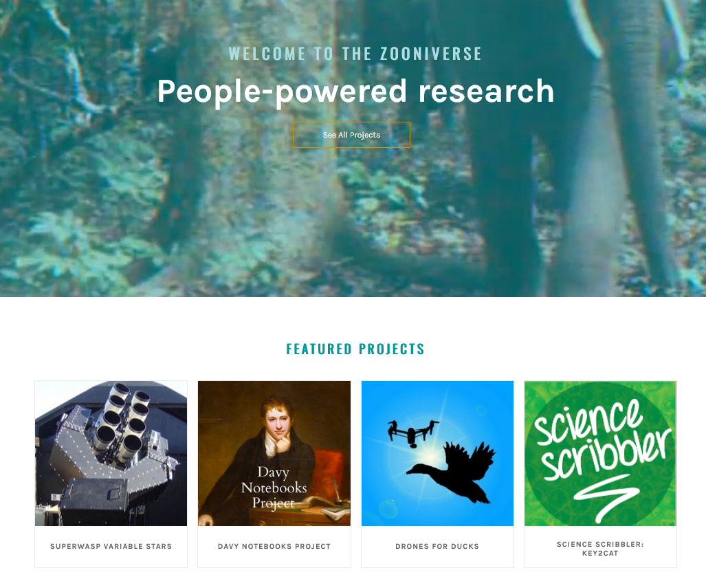Open the green Science Scribbler thumbnail
Viewport: 706px width, 588px height.
(x=600, y=453)
